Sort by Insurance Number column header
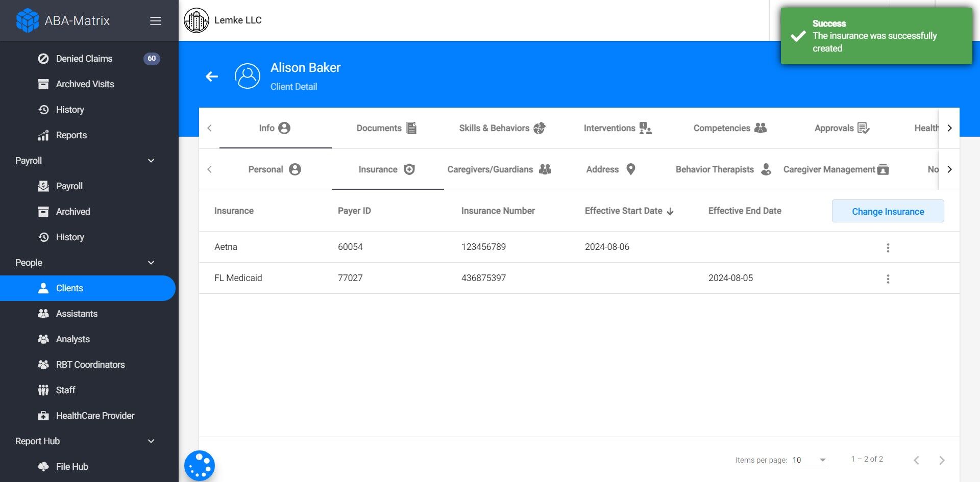 (x=498, y=211)
